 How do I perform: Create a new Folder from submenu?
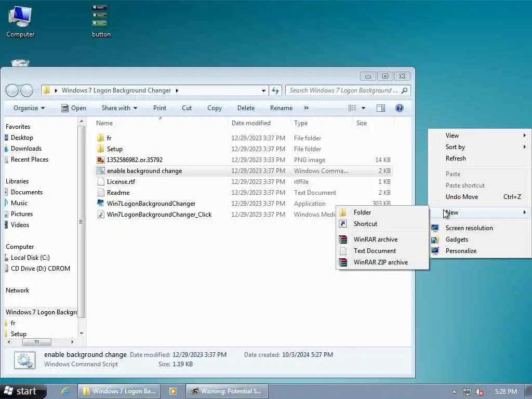[x=382, y=212]
